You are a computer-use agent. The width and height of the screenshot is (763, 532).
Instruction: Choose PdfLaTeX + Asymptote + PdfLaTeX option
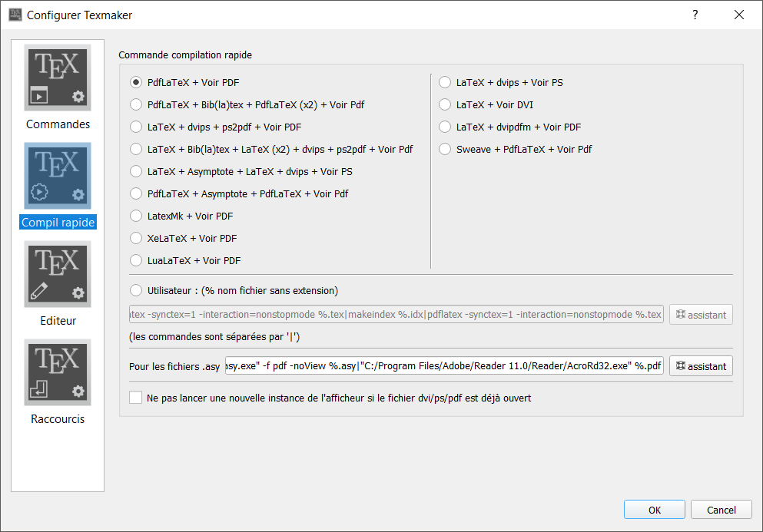136,193
